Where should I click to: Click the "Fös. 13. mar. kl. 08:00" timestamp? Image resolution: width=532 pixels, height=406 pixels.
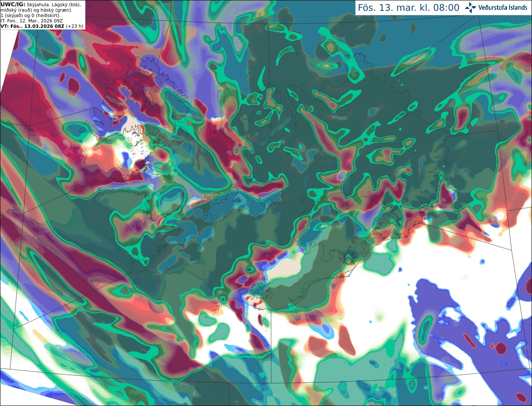pos(409,8)
